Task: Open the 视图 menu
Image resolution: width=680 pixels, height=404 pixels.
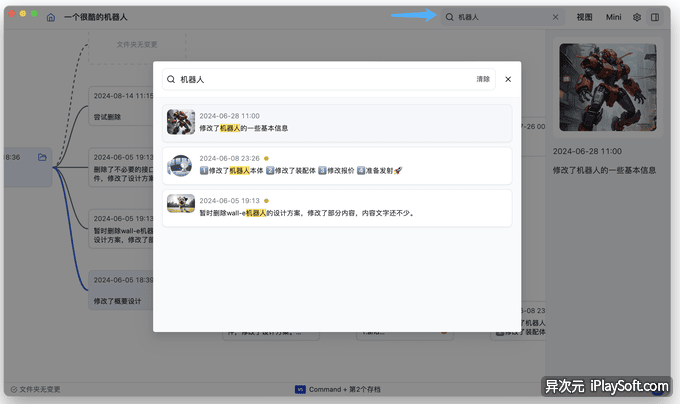Action: 584,17
